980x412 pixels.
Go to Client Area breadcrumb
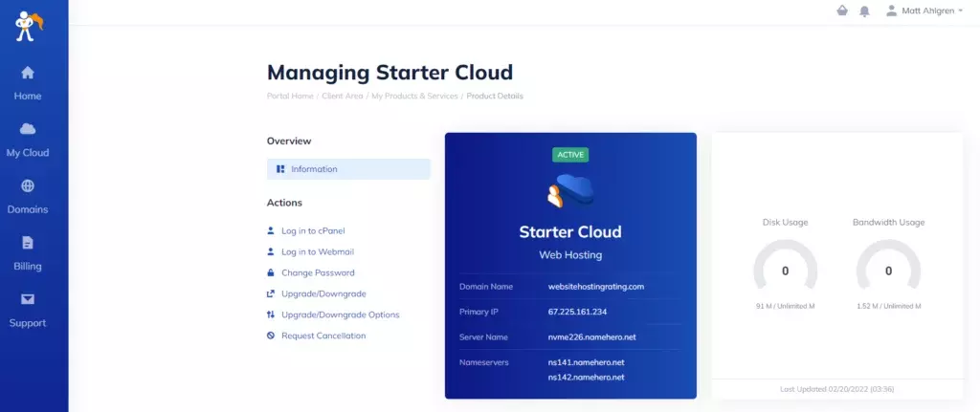[343, 97]
